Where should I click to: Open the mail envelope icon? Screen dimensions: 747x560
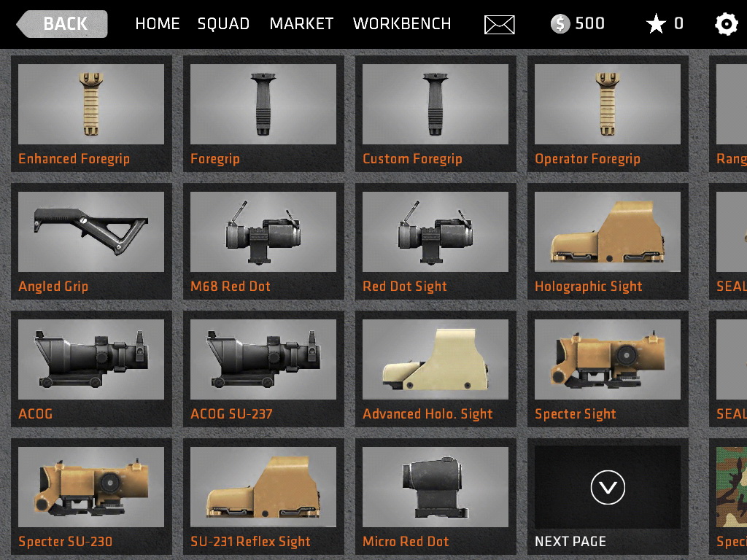click(499, 24)
